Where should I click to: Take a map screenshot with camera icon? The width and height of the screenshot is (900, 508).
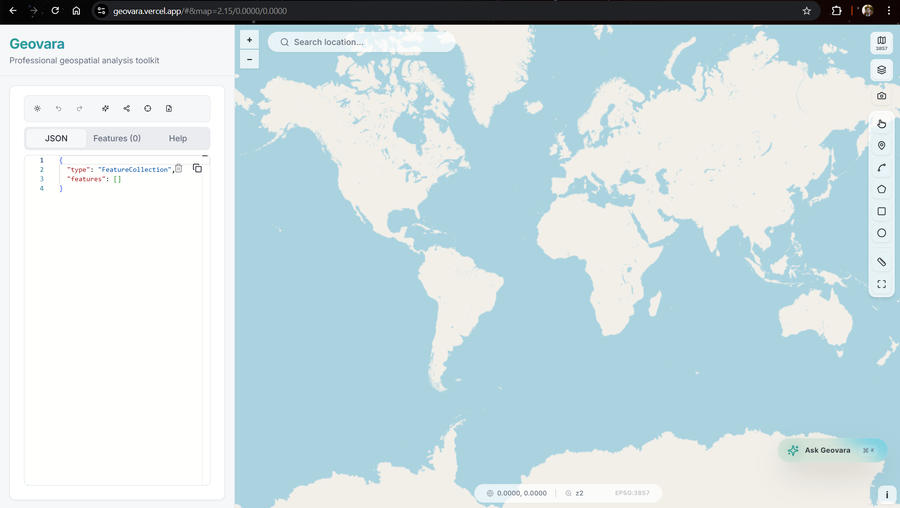coord(882,96)
